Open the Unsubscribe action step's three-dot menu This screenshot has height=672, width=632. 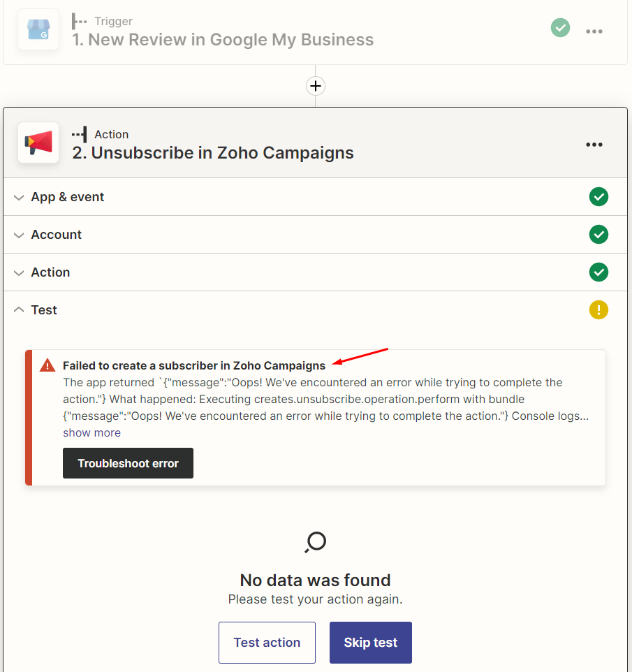[x=594, y=145]
